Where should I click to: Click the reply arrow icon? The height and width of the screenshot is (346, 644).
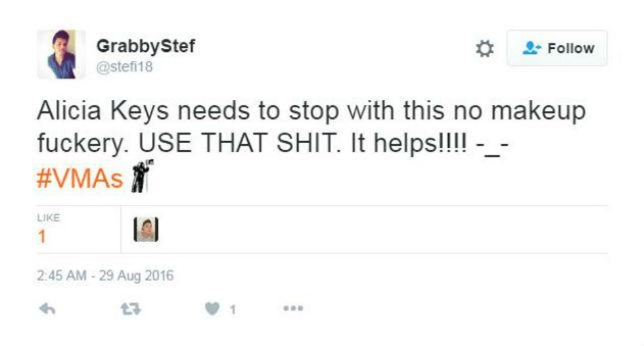[x=47, y=309]
